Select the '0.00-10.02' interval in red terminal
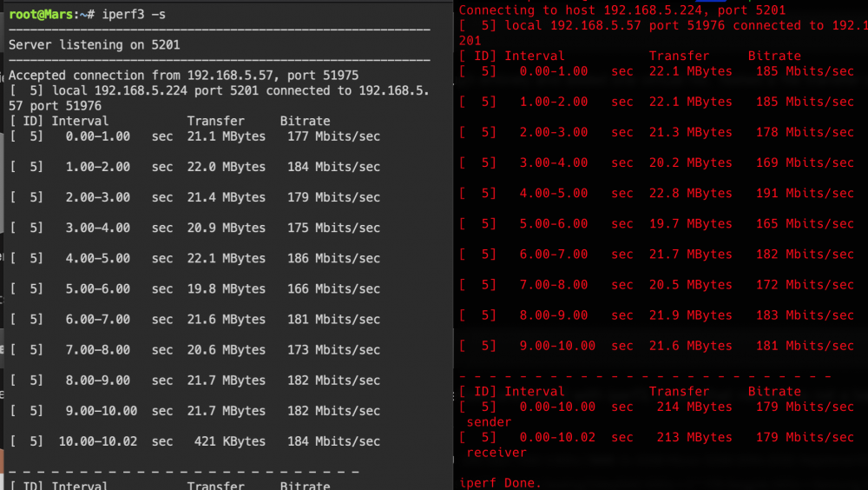Viewport: 868px width, 490px height. 557,437
